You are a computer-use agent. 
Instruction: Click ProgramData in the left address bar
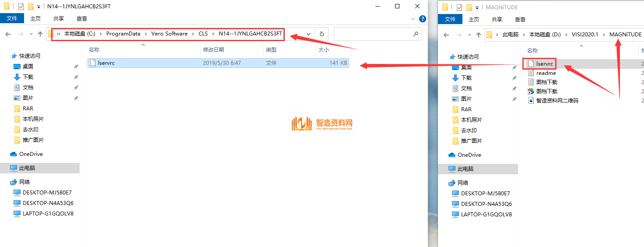point(123,34)
